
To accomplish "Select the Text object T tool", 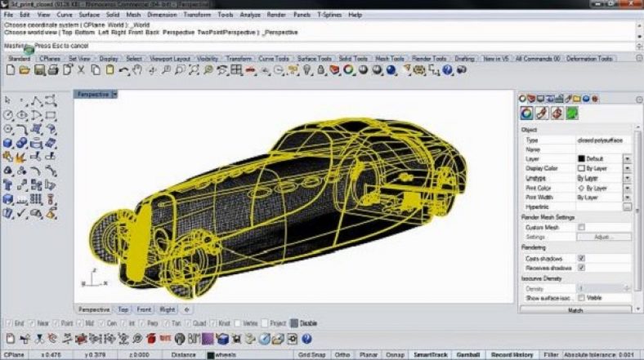I will (7, 185).
